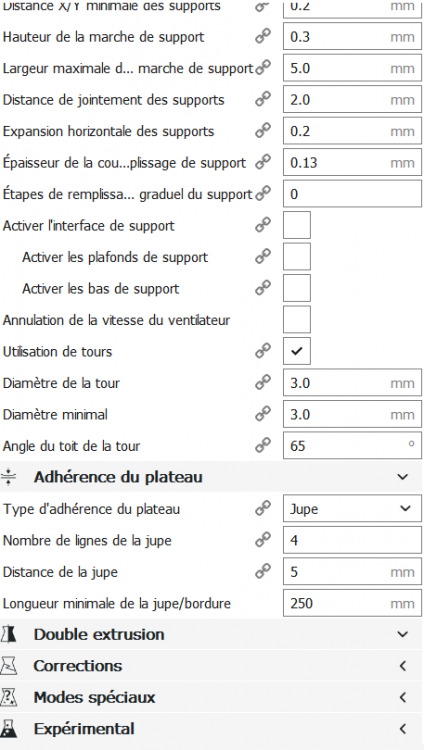Click the Longueur minimale de la jupe/bordure field

pyautogui.click(x=352, y=603)
